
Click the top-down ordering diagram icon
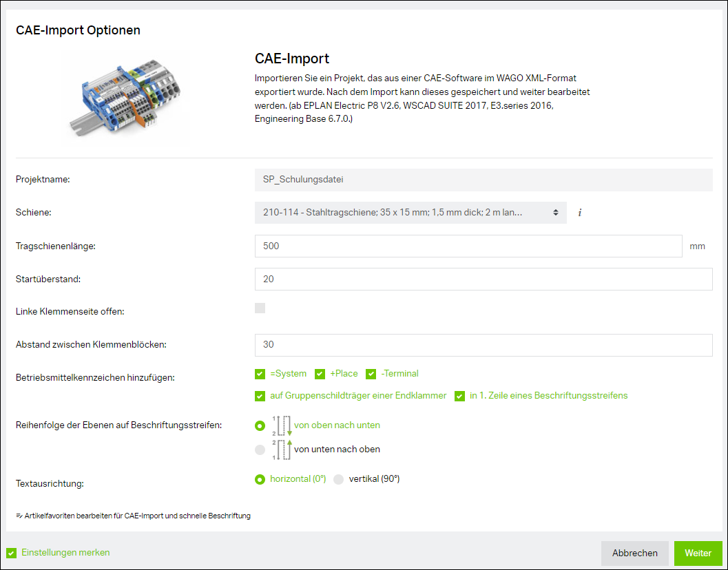pyautogui.click(x=284, y=425)
